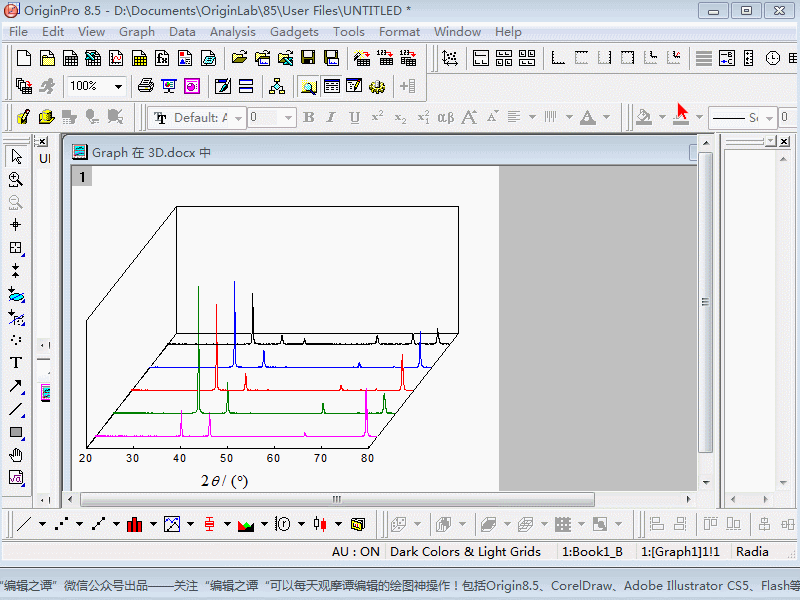This screenshot has width=800, height=600.
Task: Click the line color swatch button
Action: [681, 118]
